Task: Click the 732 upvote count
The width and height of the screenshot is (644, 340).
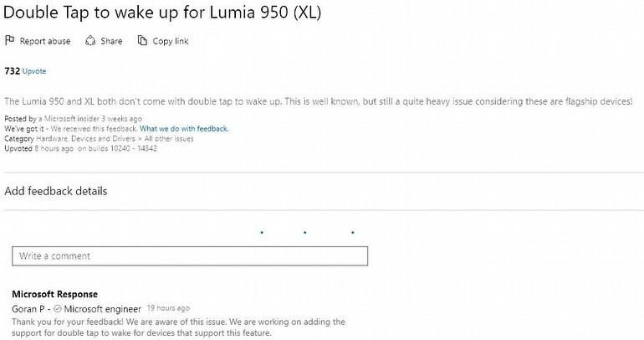Action: [12, 72]
